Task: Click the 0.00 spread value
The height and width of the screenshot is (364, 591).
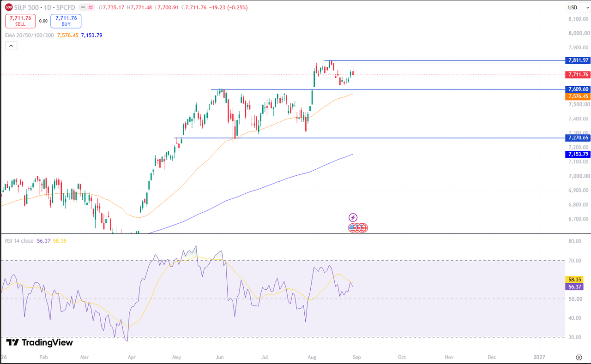Action: tap(43, 21)
